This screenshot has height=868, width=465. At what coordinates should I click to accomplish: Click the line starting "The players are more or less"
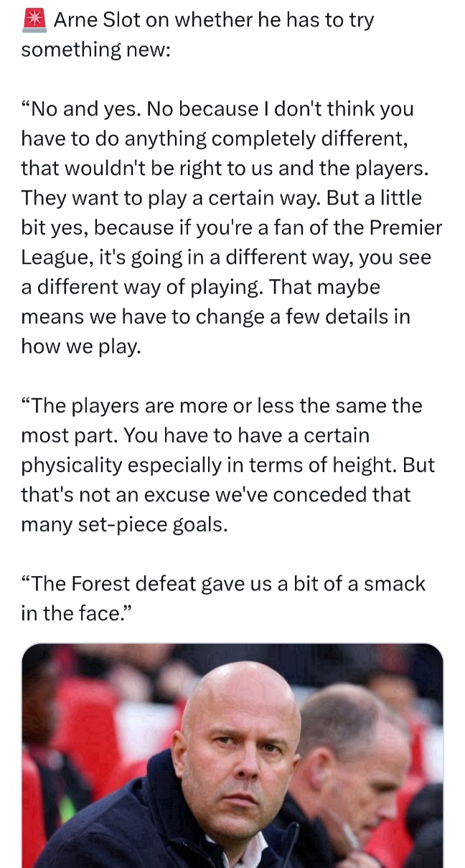pos(222,406)
